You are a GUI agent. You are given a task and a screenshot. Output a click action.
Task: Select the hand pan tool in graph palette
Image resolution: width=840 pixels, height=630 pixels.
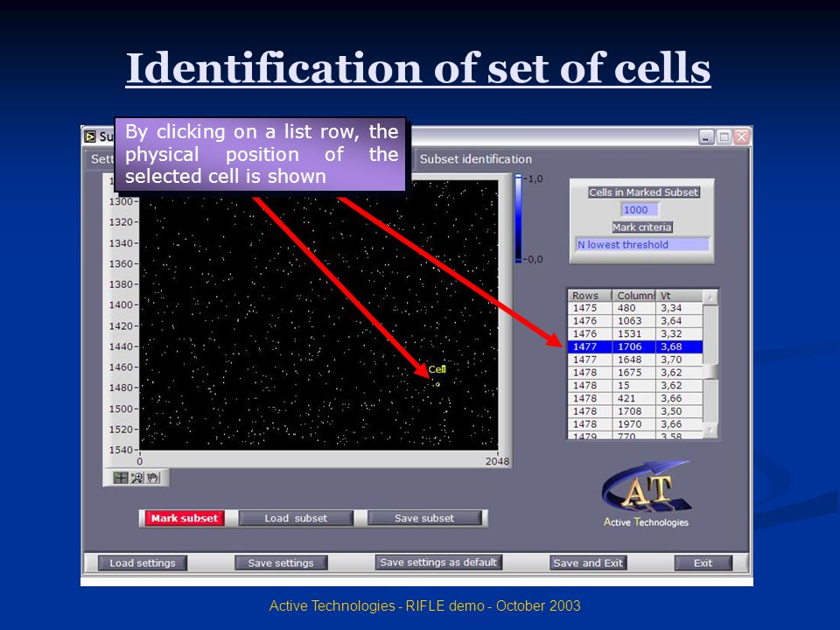pos(153,478)
